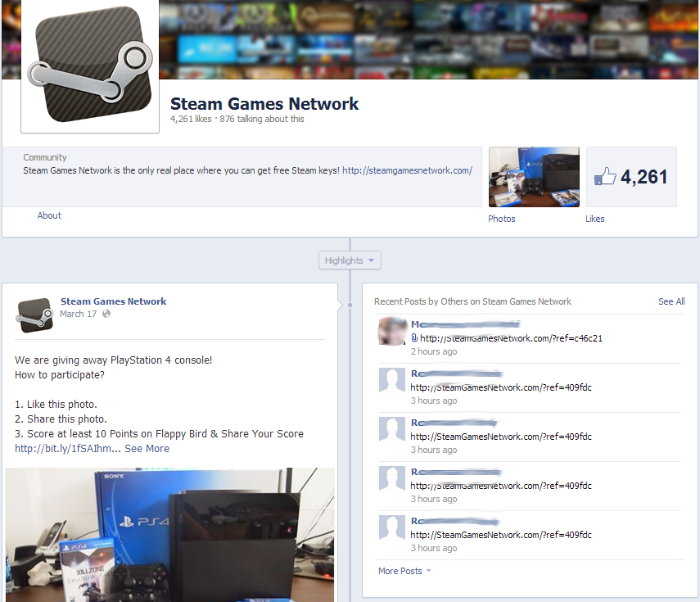Screen dimensions: 700x602
Task: Click the thumbs-up icon in the Likes box
Action: pyautogui.click(x=605, y=177)
